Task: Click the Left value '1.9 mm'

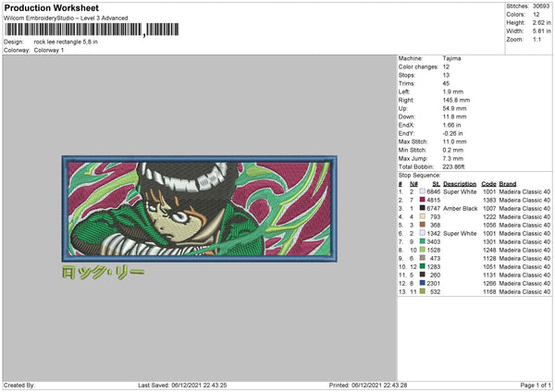Action: [452, 92]
